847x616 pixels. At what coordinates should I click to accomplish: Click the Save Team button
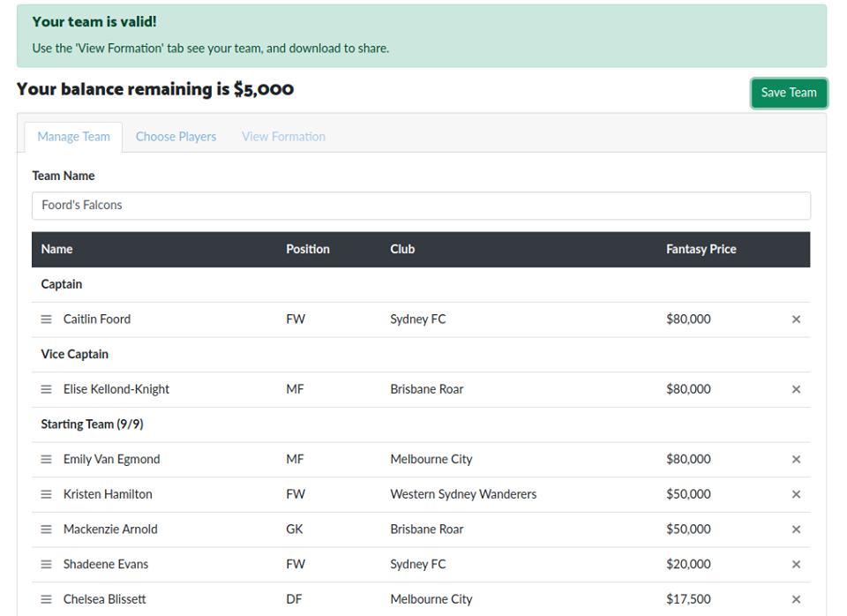click(788, 93)
